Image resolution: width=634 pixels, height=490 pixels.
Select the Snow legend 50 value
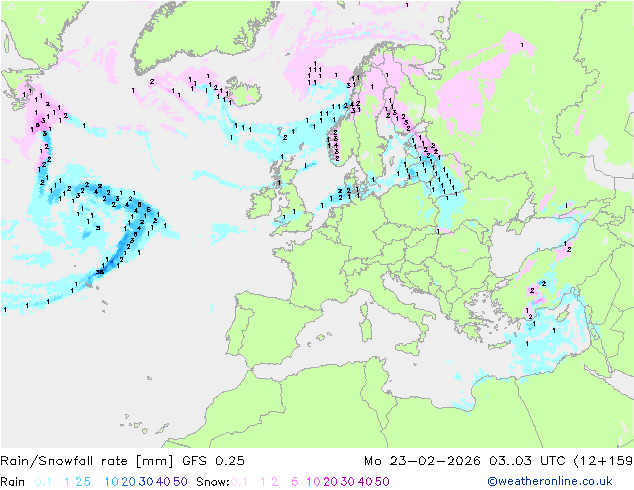(x=382, y=482)
